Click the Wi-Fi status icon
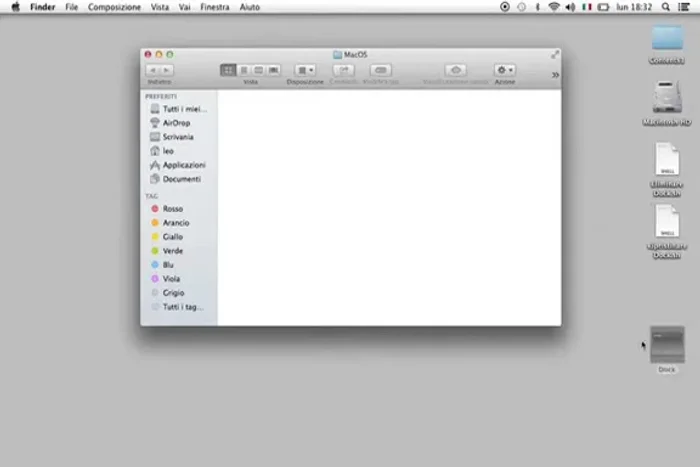The height and width of the screenshot is (467, 700). coord(553,7)
